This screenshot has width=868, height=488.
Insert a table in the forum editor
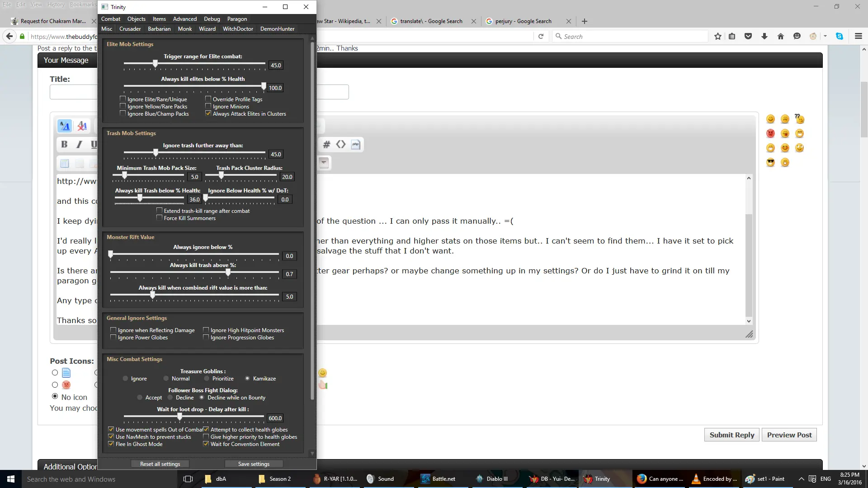click(x=65, y=164)
